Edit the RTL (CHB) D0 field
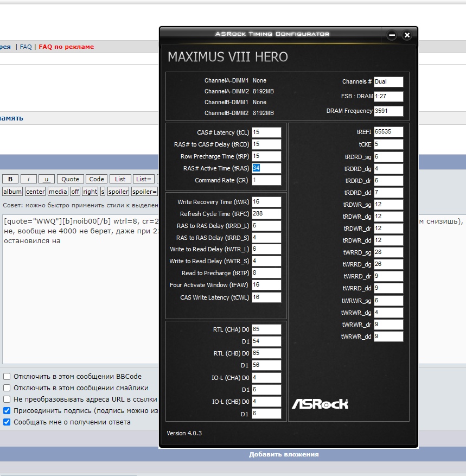The image size is (466, 476). 266,353
